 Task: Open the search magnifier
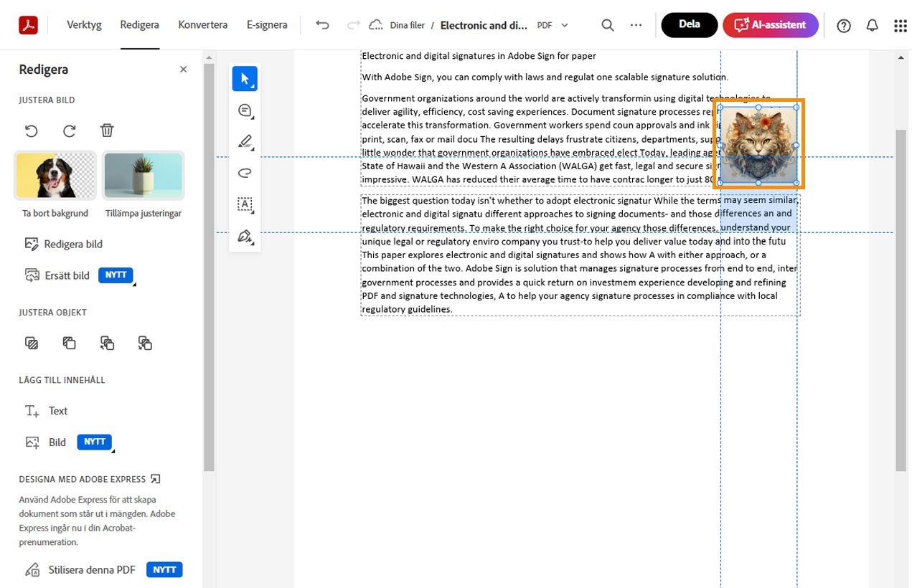[608, 25]
